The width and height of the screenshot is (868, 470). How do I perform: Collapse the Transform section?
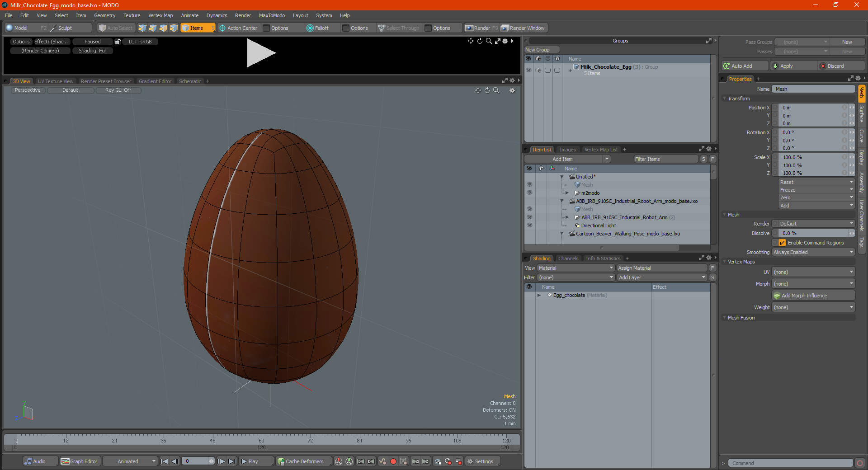[725, 99]
